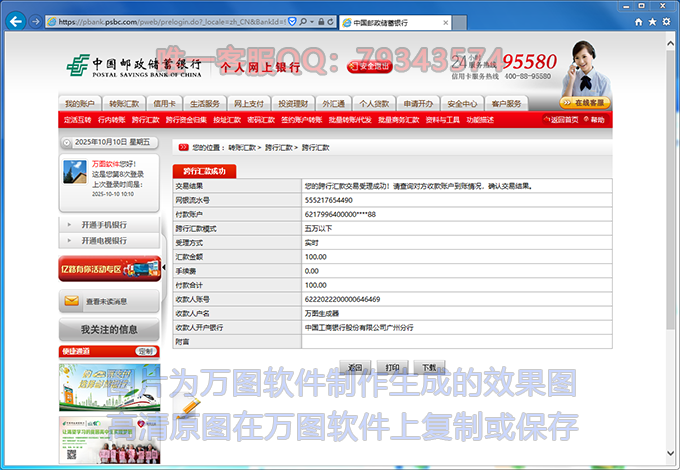Click 定制 next to 便捷通道

click(145, 352)
